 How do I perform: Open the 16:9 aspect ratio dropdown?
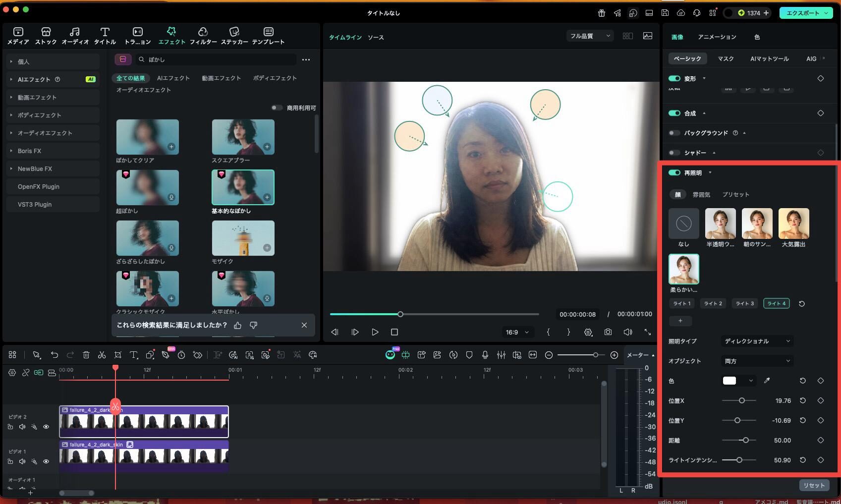click(x=517, y=332)
